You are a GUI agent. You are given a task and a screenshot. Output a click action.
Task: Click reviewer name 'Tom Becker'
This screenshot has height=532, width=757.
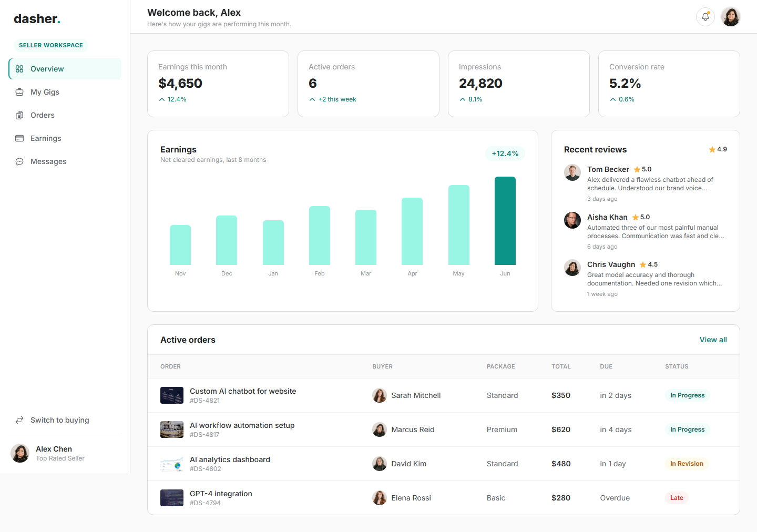tap(608, 169)
